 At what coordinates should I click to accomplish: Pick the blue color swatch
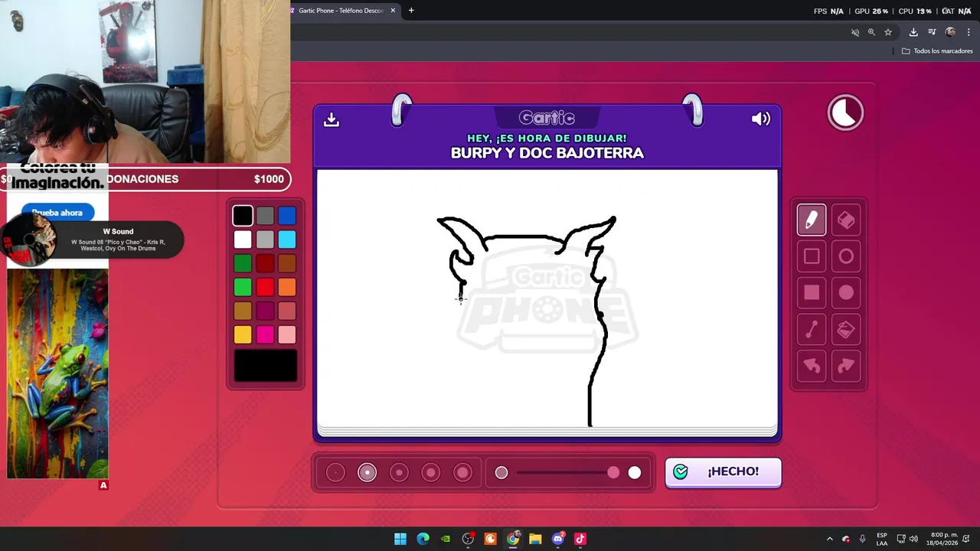point(287,216)
